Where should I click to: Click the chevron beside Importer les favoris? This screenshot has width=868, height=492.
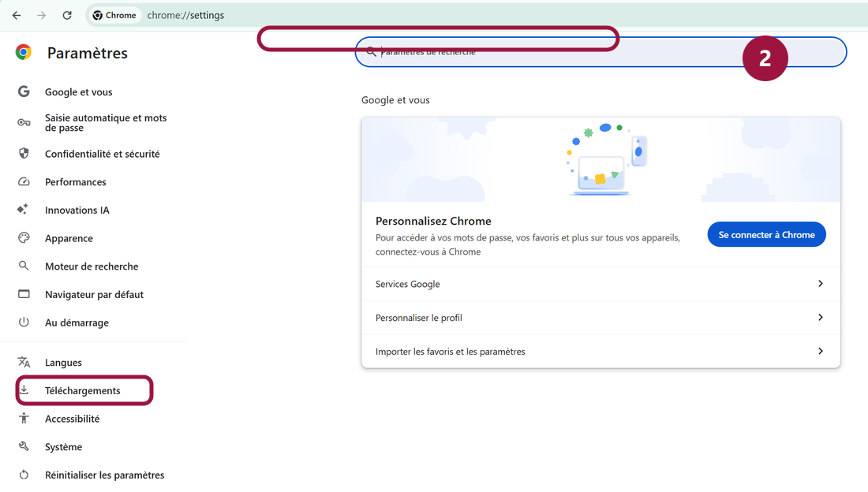(x=821, y=351)
